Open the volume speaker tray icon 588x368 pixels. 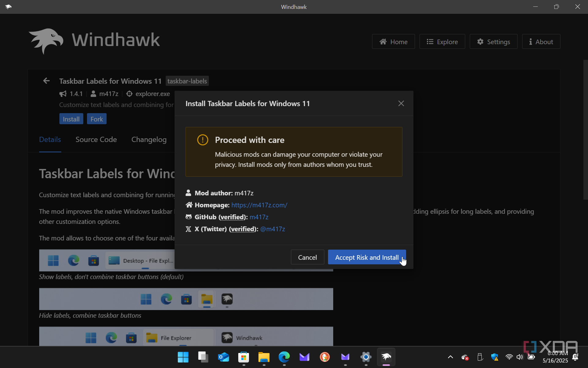(520, 357)
